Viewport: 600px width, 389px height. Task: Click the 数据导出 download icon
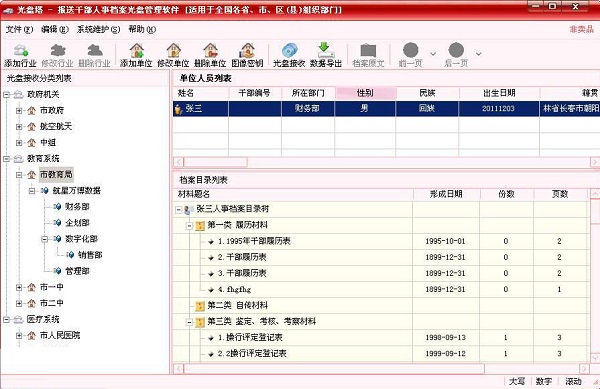click(326, 55)
